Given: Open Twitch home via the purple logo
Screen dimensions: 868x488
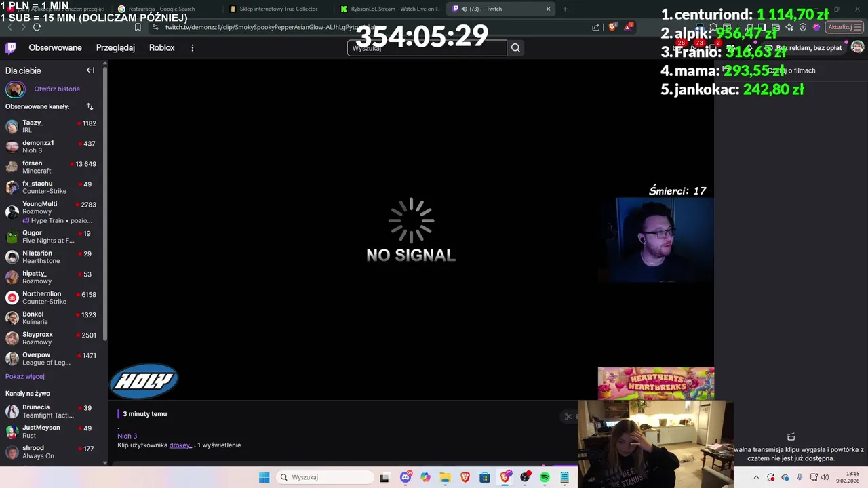Looking at the screenshot, I should click(11, 47).
